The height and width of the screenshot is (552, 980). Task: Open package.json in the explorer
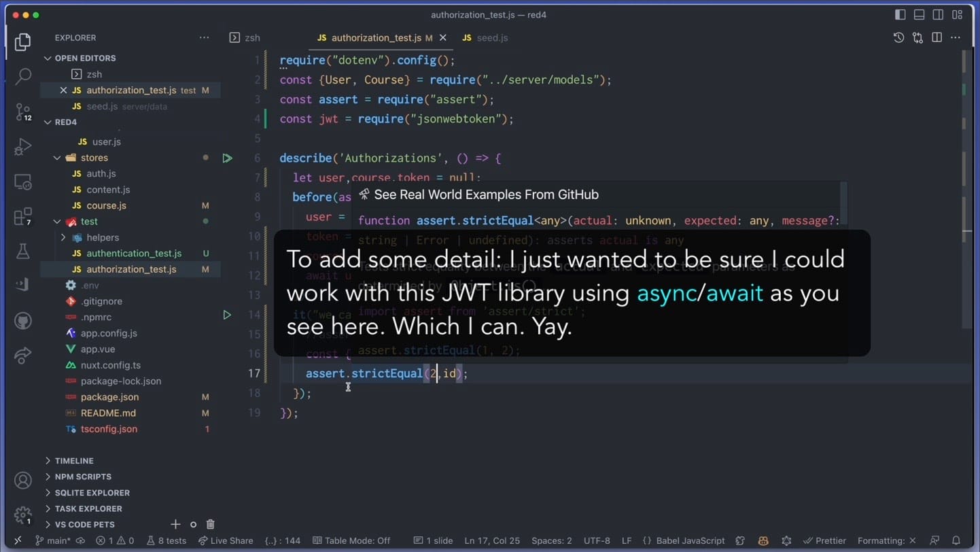(109, 397)
